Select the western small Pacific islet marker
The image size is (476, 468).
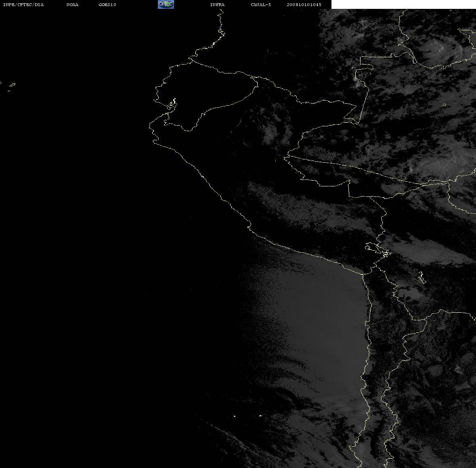pos(235,416)
